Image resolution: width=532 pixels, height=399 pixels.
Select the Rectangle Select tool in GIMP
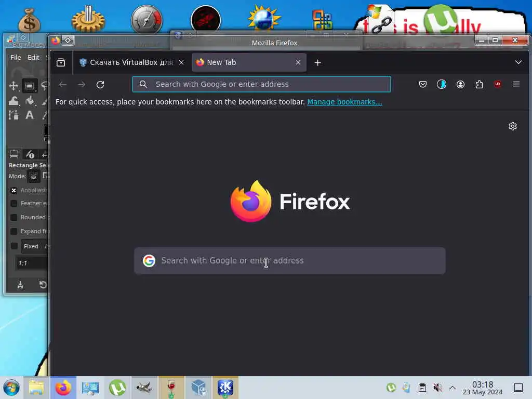pyautogui.click(x=30, y=86)
